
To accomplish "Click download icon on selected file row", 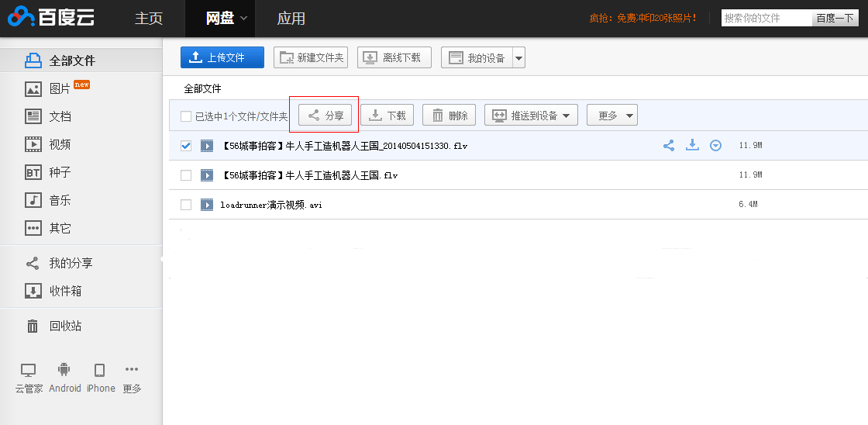I will 692,145.
